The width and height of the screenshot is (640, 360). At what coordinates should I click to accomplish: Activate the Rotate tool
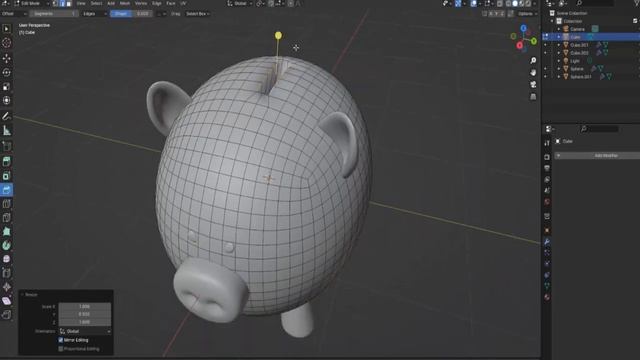(x=7, y=73)
